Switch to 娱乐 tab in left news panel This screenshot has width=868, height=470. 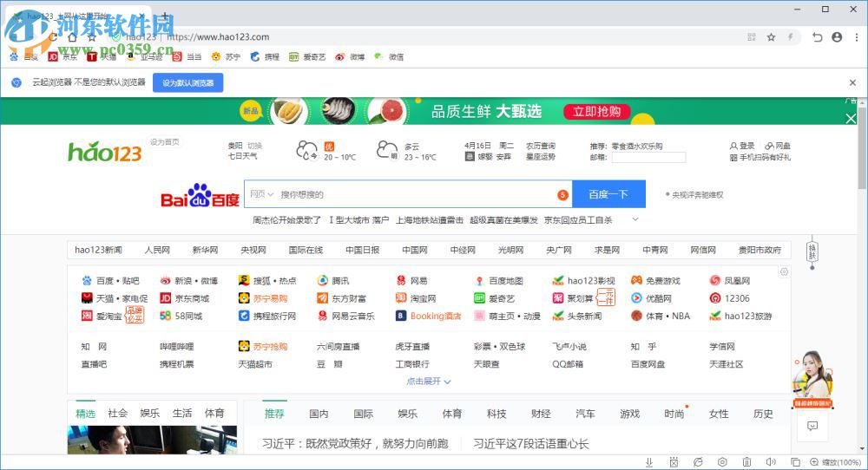pos(149,413)
